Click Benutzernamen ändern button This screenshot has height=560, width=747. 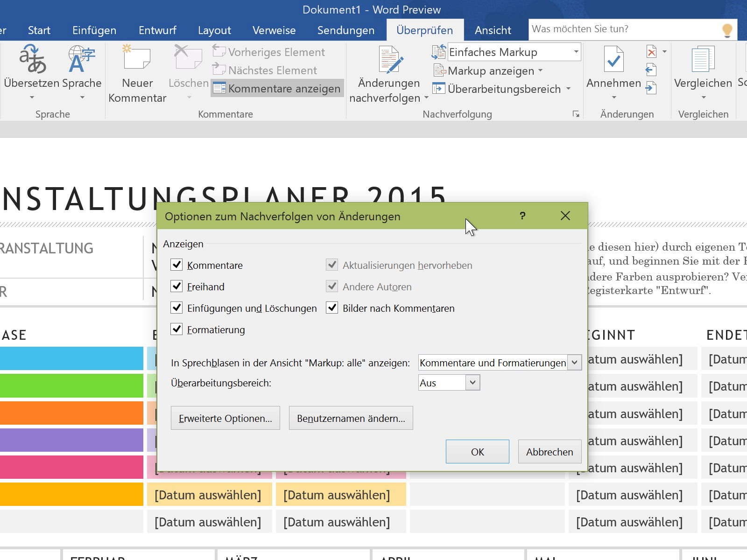(351, 418)
